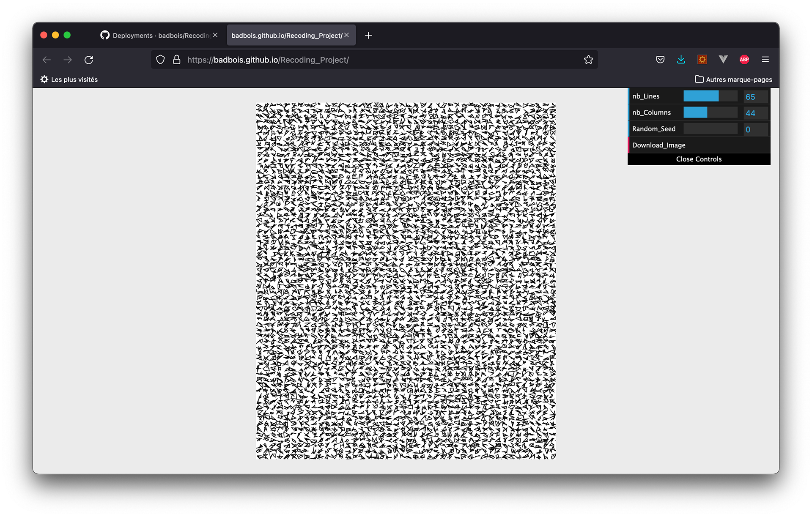Open the Firefox downloads panel

tap(681, 60)
